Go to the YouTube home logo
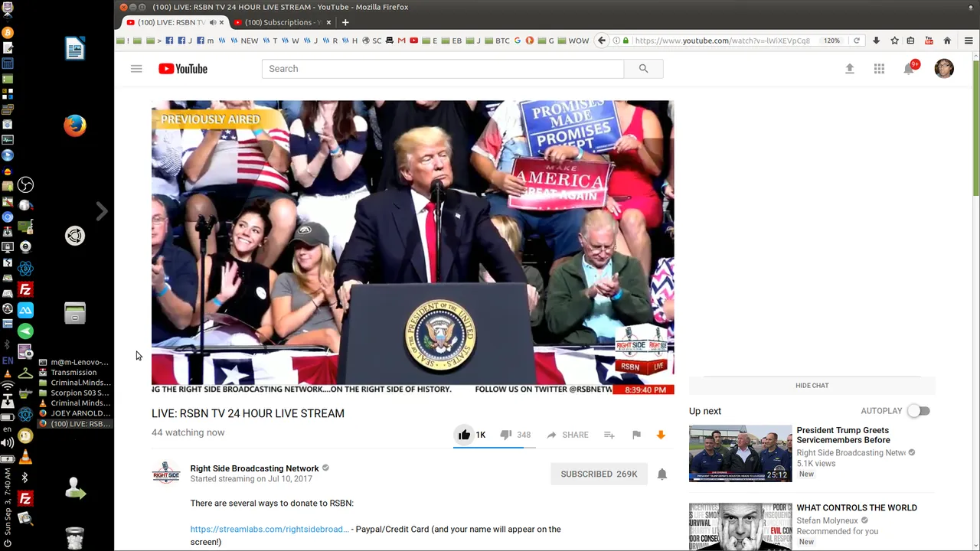 point(183,69)
